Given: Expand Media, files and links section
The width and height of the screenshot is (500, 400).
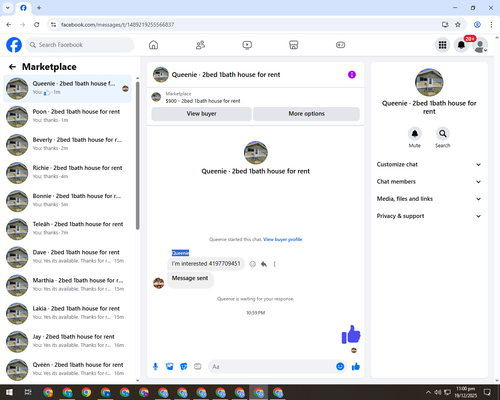Looking at the screenshot, I should (429, 199).
